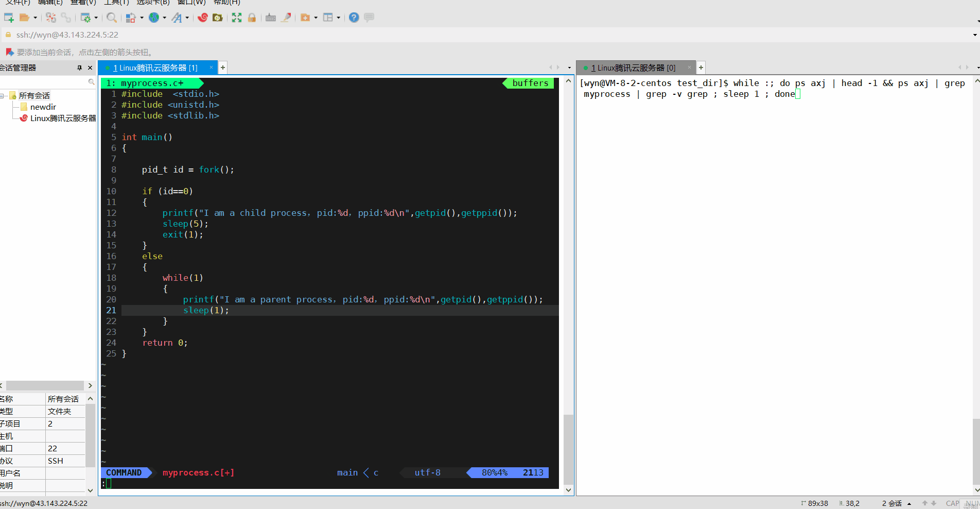Image resolution: width=980 pixels, height=509 pixels.
Task: Open the session Properties gear icon
Action: [x=85, y=18]
